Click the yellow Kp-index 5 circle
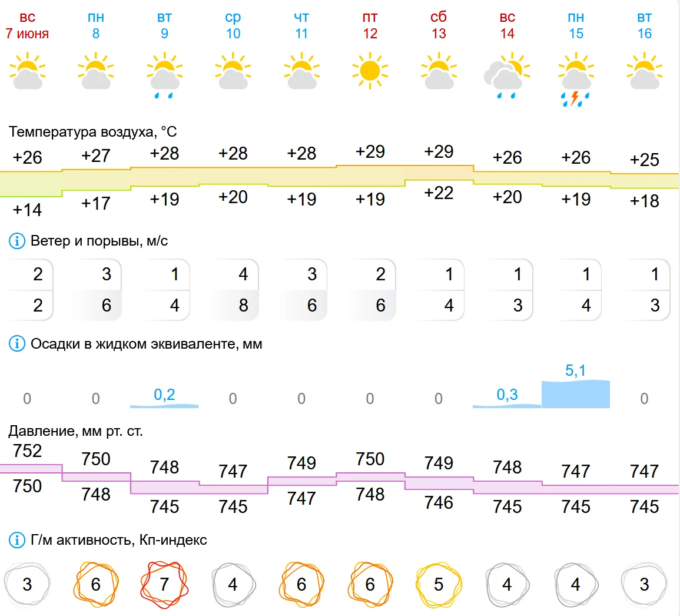Screen dimensions: 680x616 pos(439,585)
